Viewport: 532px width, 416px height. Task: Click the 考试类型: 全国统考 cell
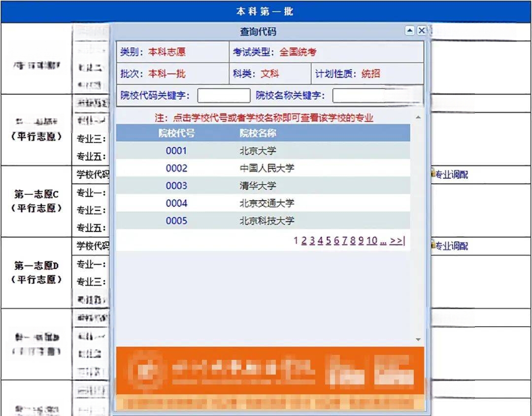327,52
